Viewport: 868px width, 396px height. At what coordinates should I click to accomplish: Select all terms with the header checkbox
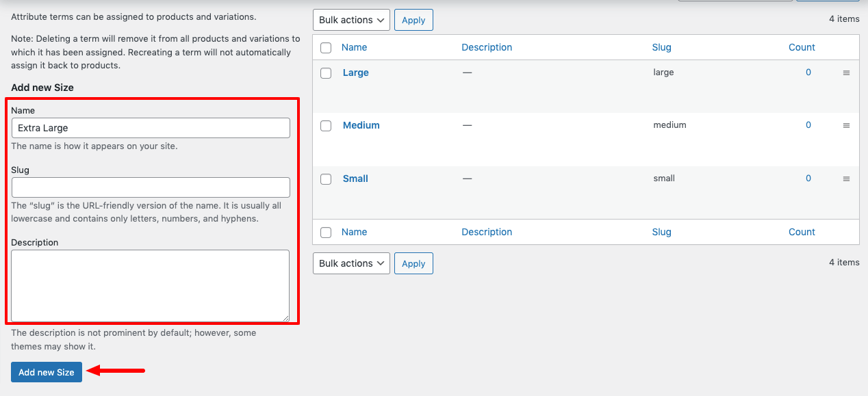(325, 47)
